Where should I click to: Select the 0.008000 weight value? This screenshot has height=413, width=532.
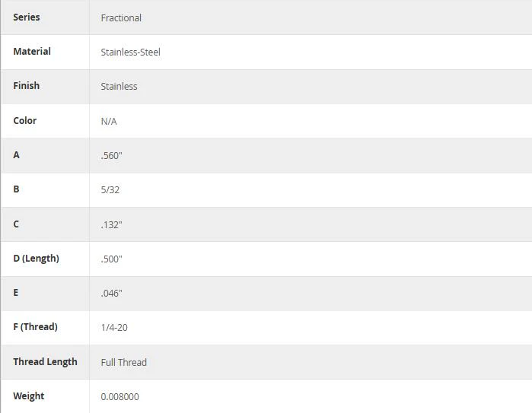[x=119, y=397]
